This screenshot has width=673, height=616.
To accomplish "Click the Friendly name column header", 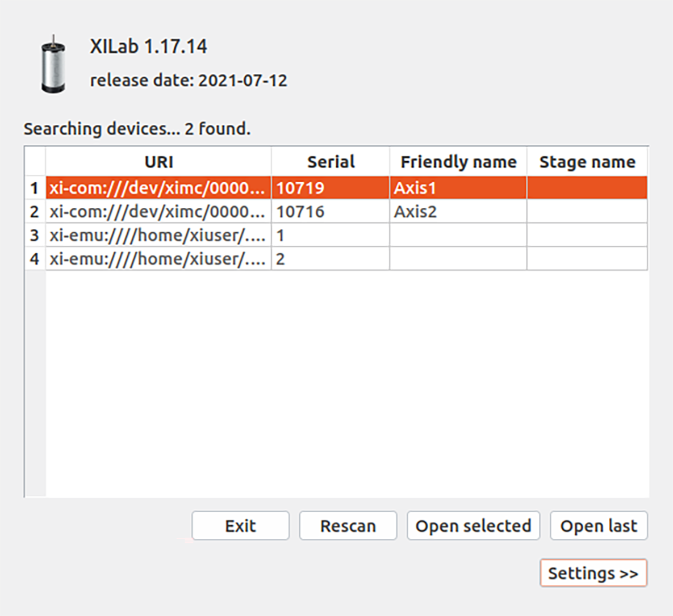I will pyautogui.click(x=458, y=162).
